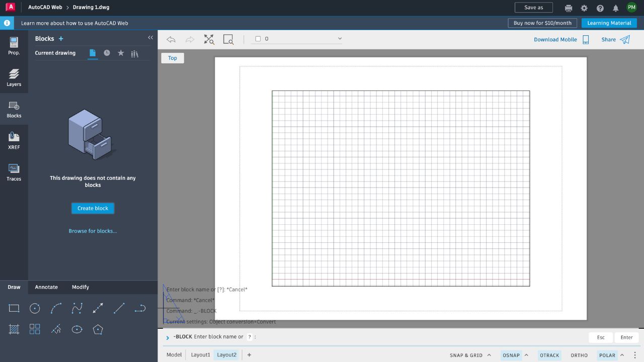This screenshot has height=362, width=644.
Task: Pick the Spline curve tool
Action: coord(77,308)
